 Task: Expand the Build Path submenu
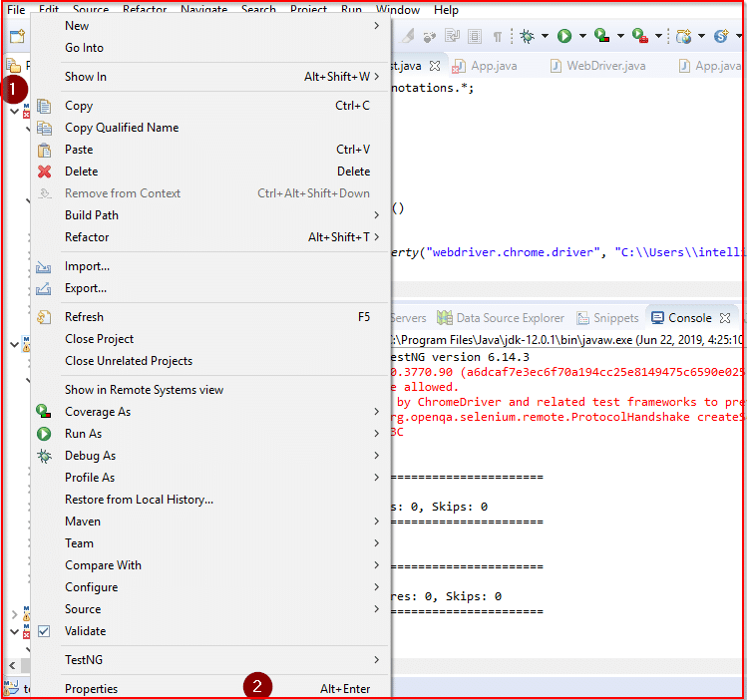pyautogui.click(x=210, y=215)
